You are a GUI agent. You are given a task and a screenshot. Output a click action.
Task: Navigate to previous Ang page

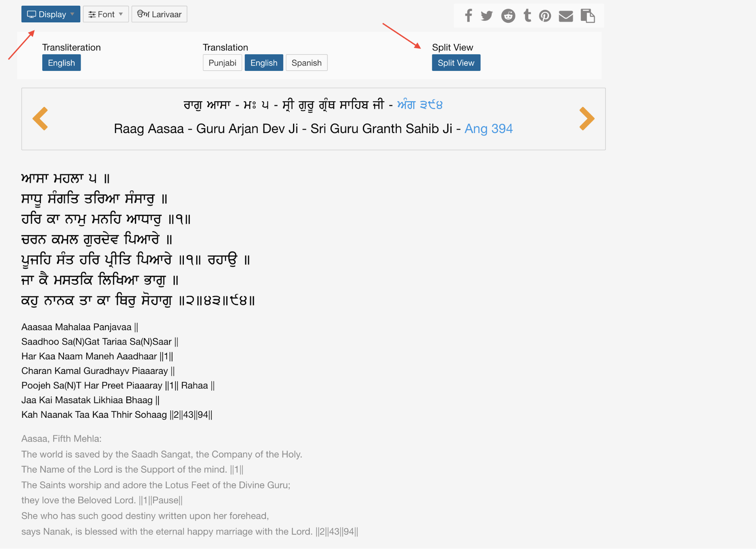pyautogui.click(x=39, y=117)
